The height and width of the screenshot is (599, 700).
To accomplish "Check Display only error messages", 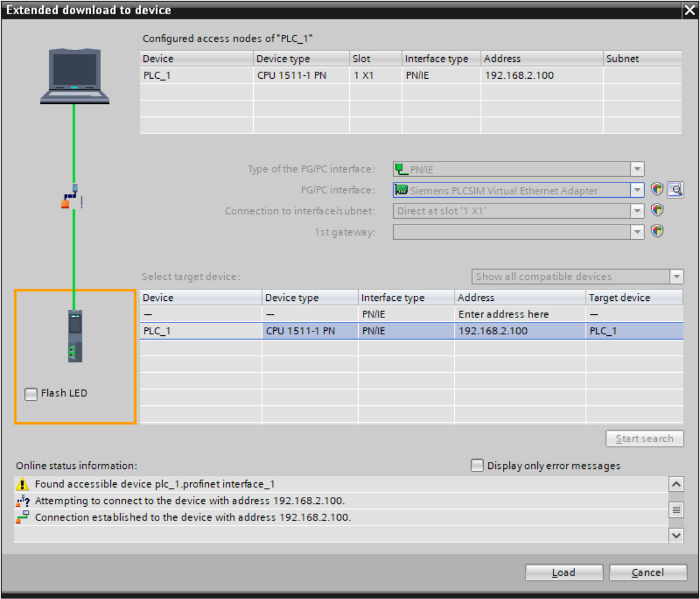I will [477, 465].
